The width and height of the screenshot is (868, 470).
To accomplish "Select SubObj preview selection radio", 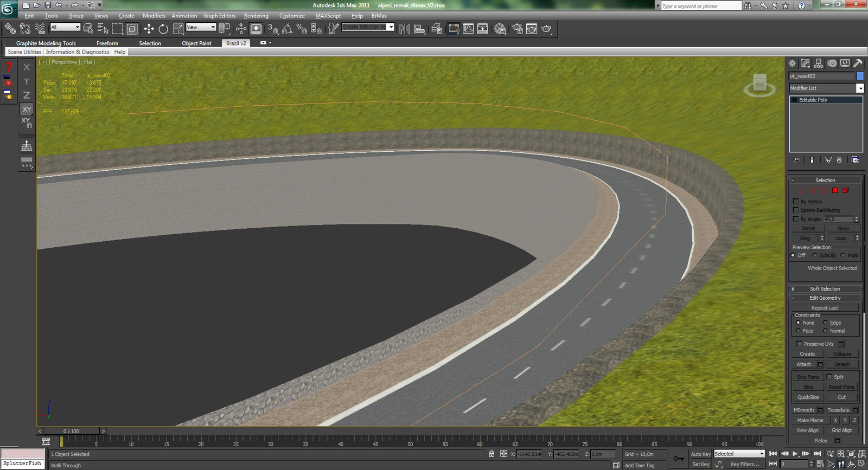I will click(814, 255).
